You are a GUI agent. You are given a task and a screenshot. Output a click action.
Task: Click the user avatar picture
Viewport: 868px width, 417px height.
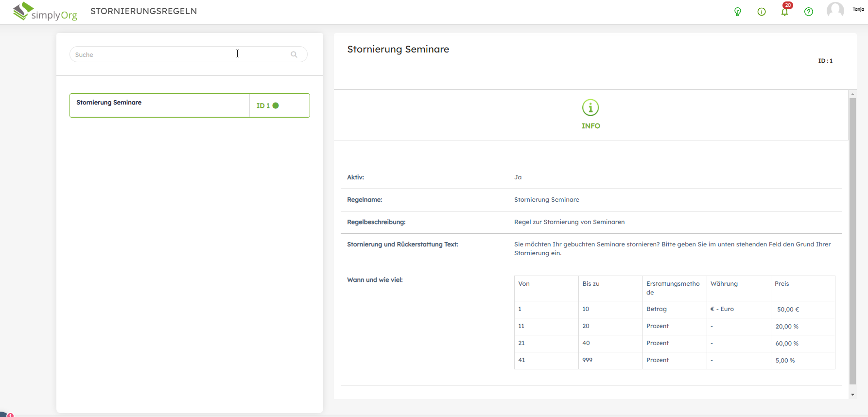(835, 10)
